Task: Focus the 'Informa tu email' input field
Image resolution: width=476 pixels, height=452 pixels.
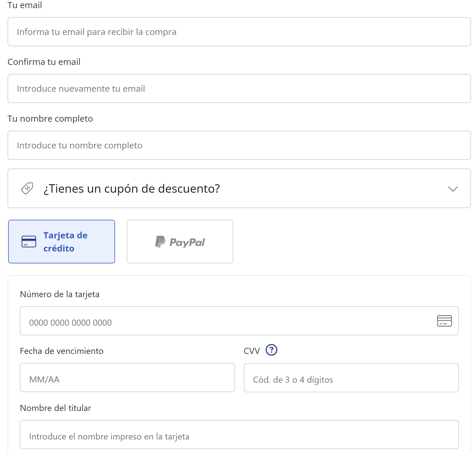Action: [x=239, y=32]
